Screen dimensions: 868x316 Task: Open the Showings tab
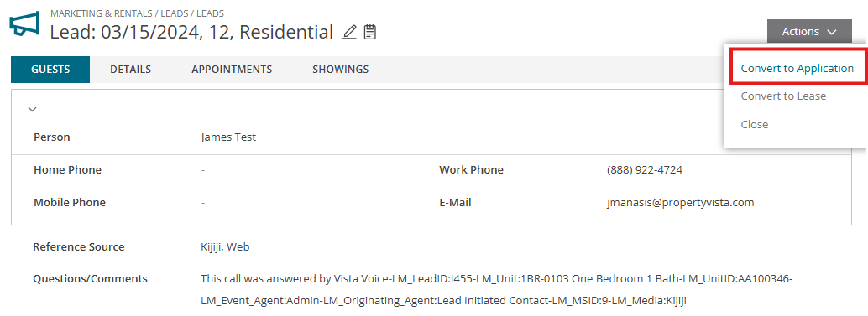pos(341,70)
